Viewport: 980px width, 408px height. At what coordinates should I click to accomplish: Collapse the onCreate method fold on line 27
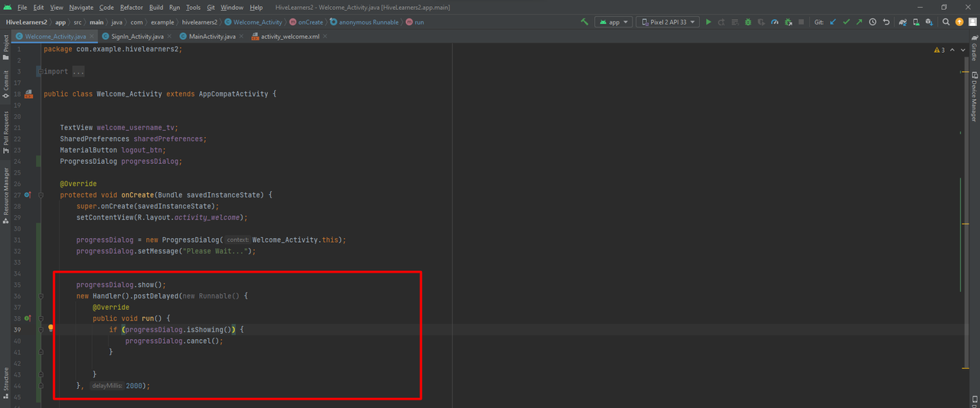41,195
